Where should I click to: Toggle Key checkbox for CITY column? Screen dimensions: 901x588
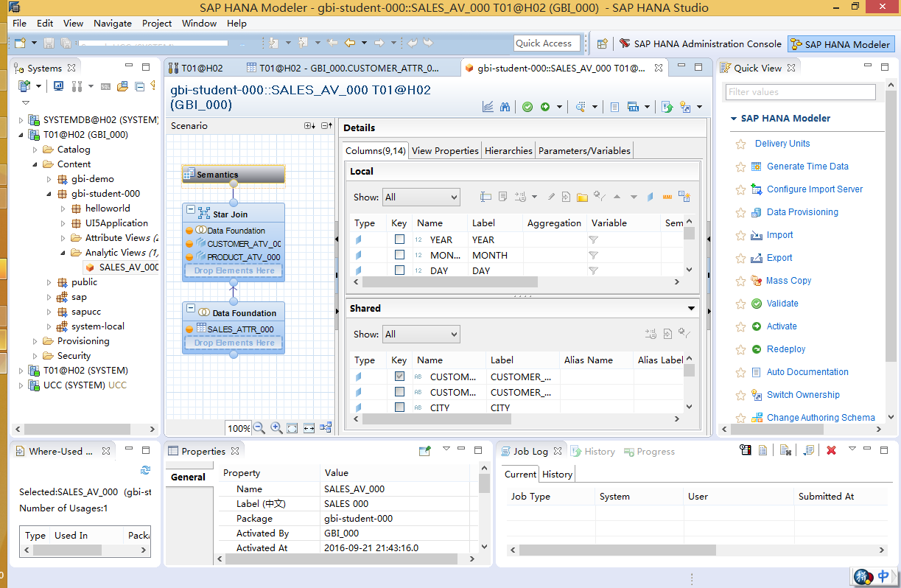399,407
